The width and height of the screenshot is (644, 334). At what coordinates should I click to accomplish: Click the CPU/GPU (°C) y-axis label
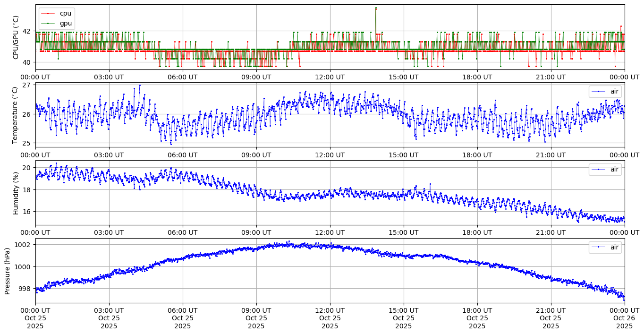pyautogui.click(x=16, y=37)
